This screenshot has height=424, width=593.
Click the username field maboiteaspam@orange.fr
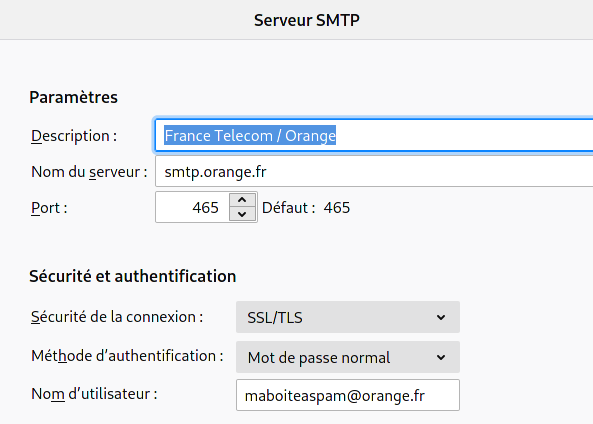[x=348, y=395]
